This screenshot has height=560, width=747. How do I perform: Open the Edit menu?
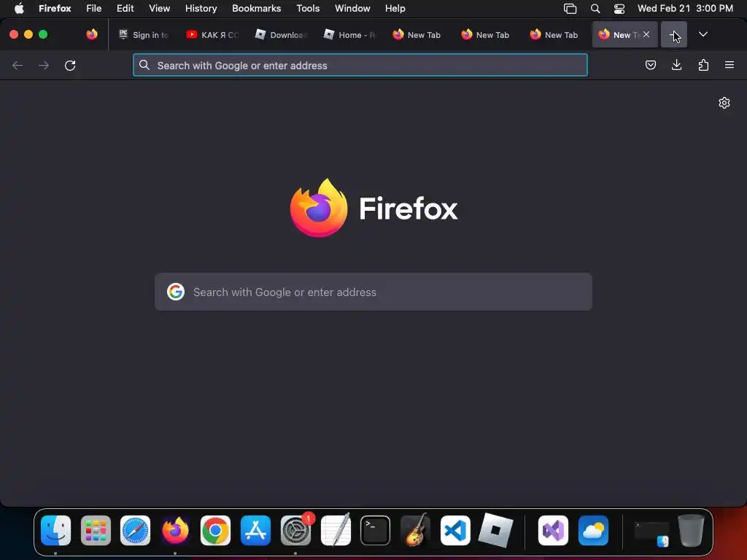point(125,8)
